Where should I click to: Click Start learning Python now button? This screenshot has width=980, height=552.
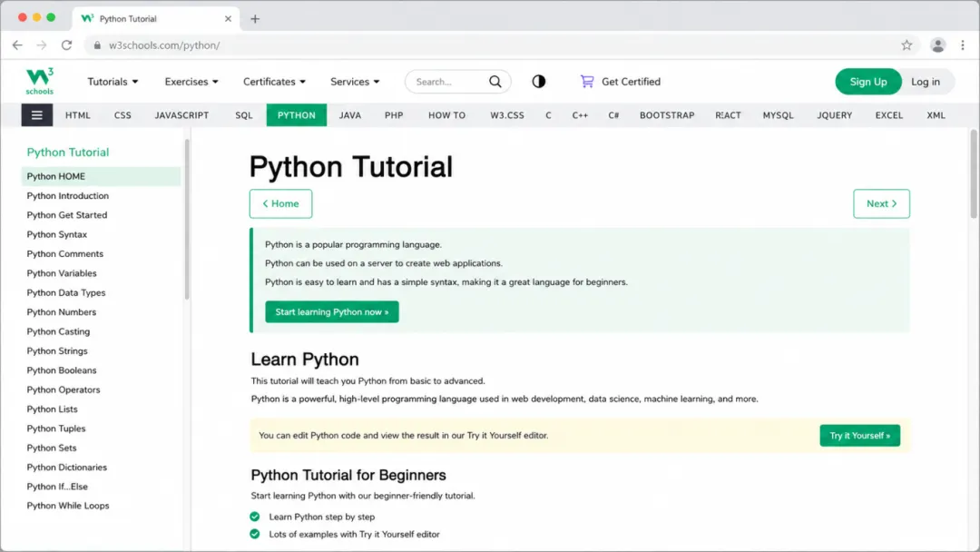[332, 312]
